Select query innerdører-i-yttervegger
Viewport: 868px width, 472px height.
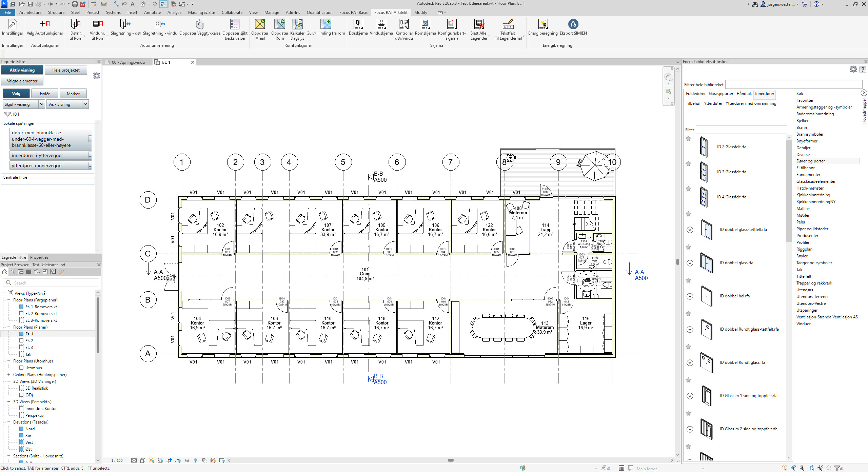coord(49,155)
